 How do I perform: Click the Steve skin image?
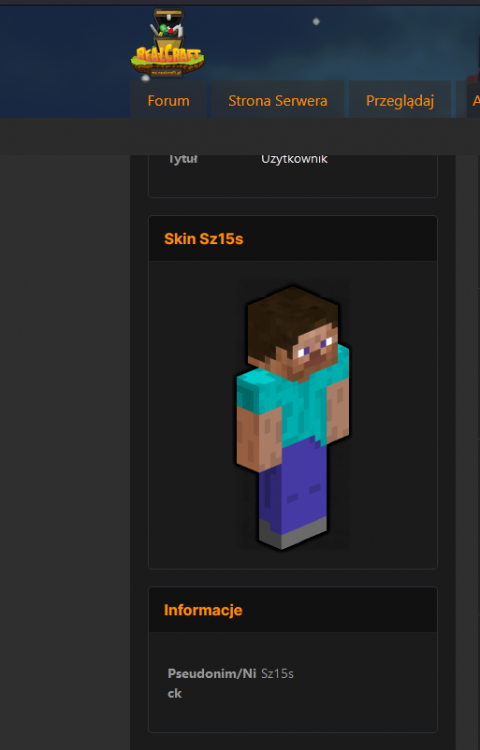coord(293,417)
